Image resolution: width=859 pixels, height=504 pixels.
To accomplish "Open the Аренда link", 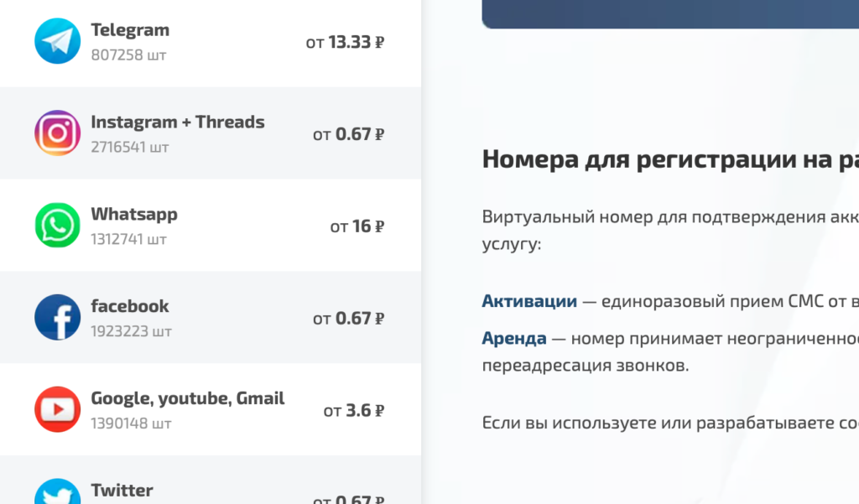I will coord(514,339).
